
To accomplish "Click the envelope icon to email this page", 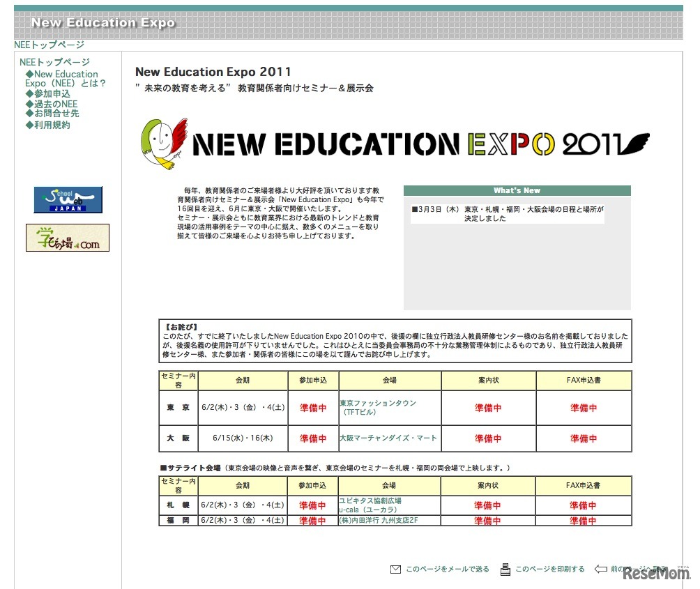I will click(x=395, y=568).
